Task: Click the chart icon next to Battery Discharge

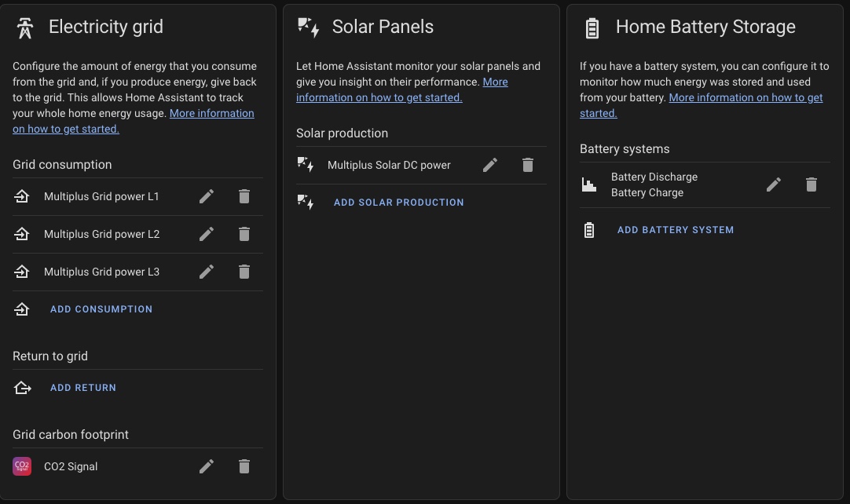Action: 589,184
